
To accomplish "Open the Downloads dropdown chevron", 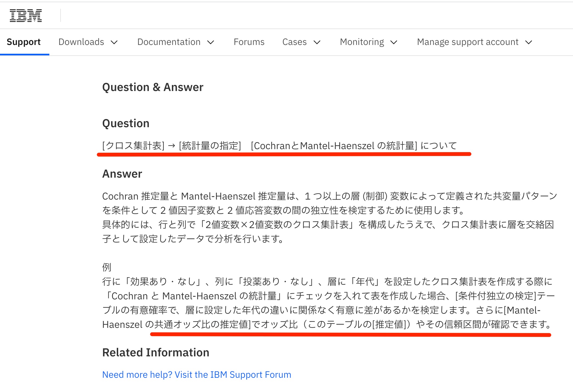I will (x=114, y=42).
